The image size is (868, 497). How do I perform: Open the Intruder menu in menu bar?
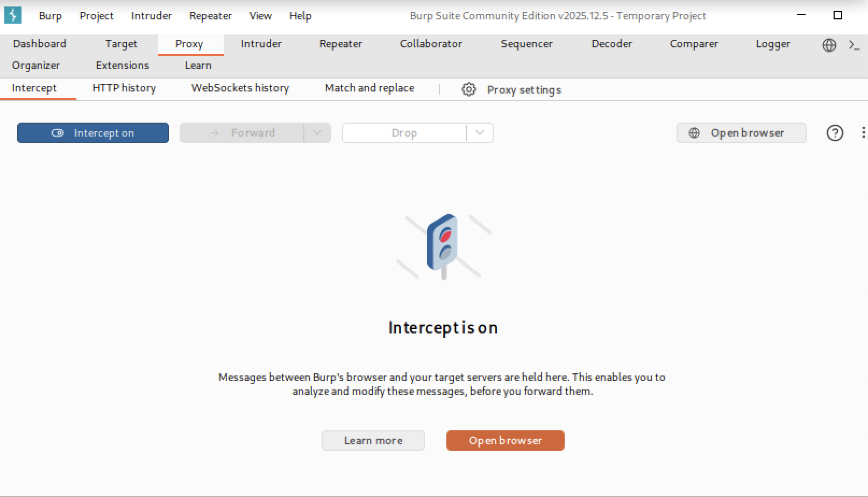tap(151, 16)
